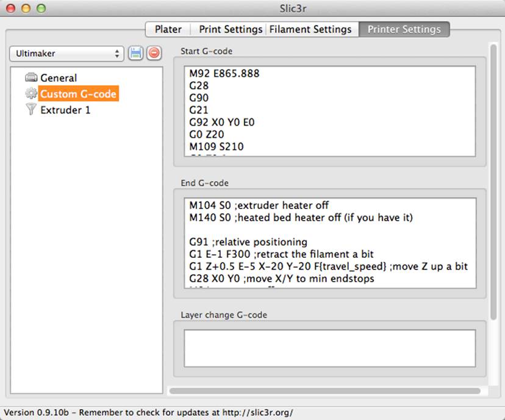Delete the Ultimaker preset with red icon
Screen dimensions: 505x420
pos(154,53)
